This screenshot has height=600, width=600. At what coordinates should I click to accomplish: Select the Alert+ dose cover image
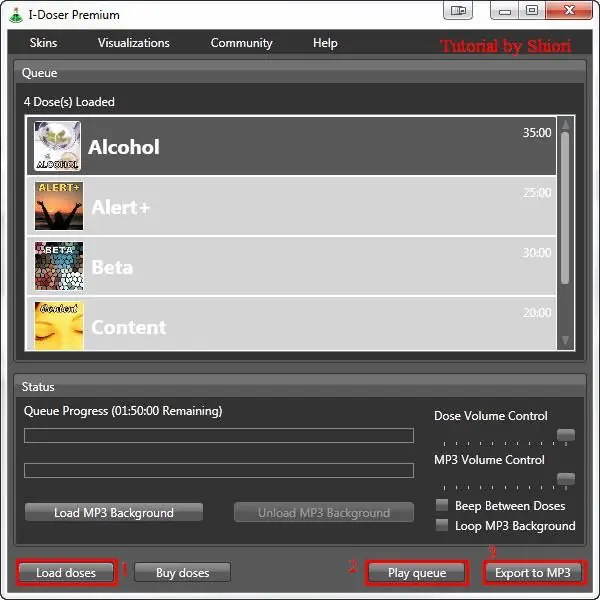[59, 206]
